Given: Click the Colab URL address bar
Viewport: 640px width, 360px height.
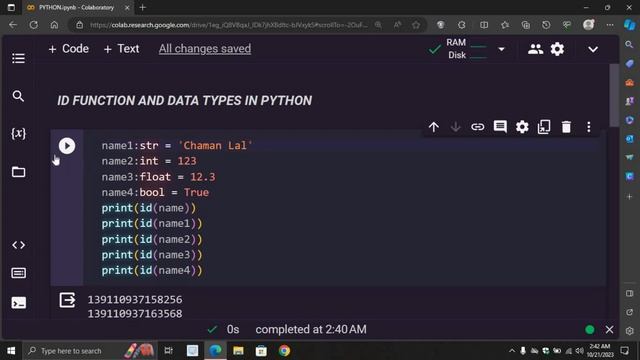Looking at the screenshot, I should click(x=229, y=25).
